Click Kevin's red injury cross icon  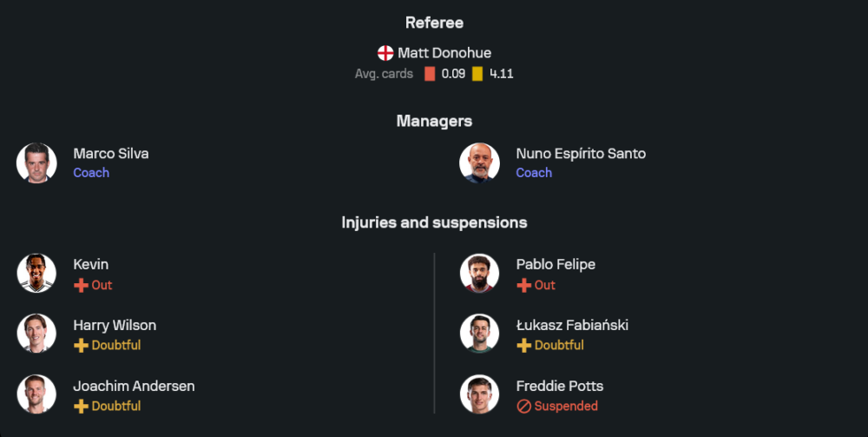pyautogui.click(x=81, y=285)
